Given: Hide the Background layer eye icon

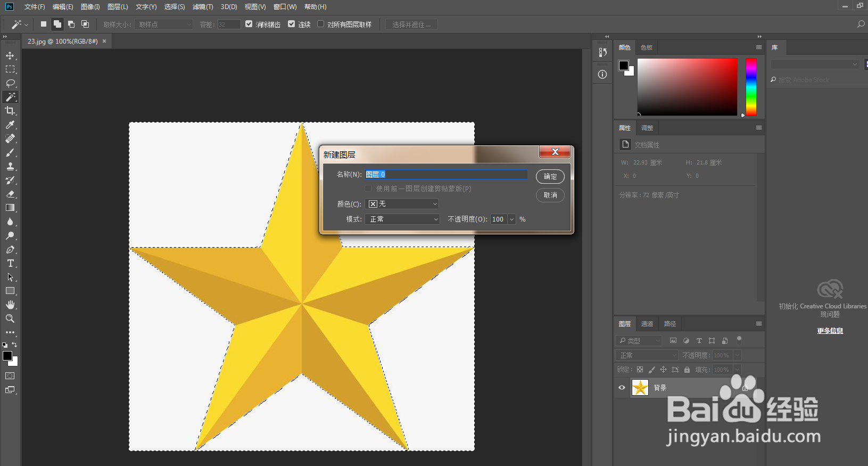Looking at the screenshot, I should 622,388.
